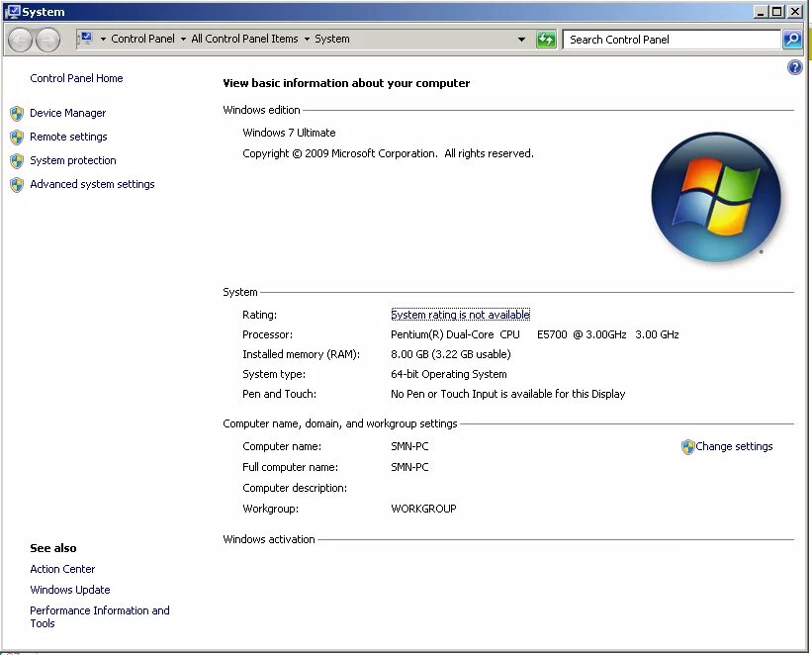Click the Back navigation arrow button
Viewport: 812px width, 655px height.
tap(21, 40)
